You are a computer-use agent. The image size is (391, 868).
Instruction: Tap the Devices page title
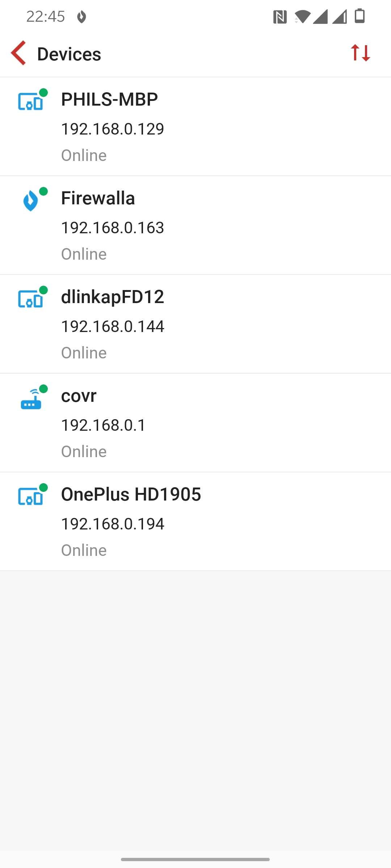[69, 54]
